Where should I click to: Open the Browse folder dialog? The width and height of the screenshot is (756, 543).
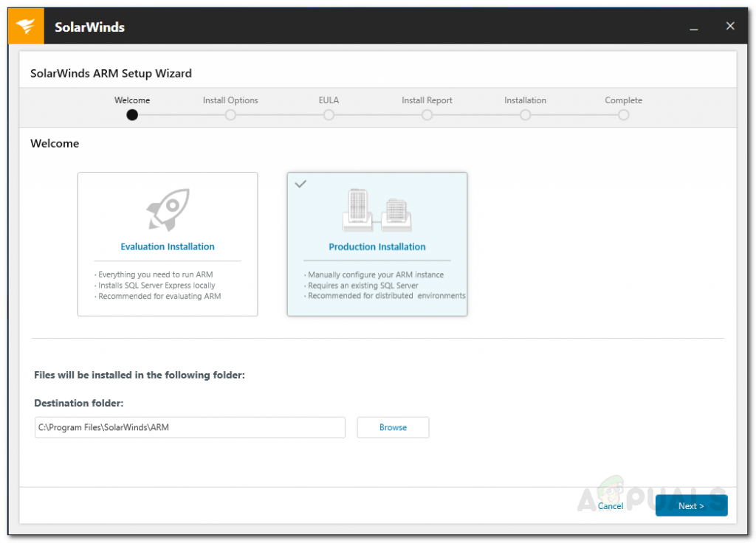pyautogui.click(x=392, y=427)
